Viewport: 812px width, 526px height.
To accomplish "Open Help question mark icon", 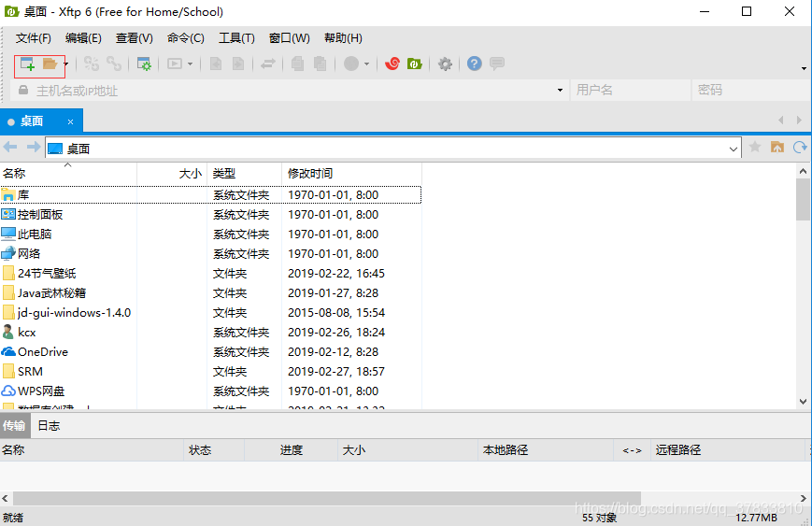I will (x=475, y=64).
